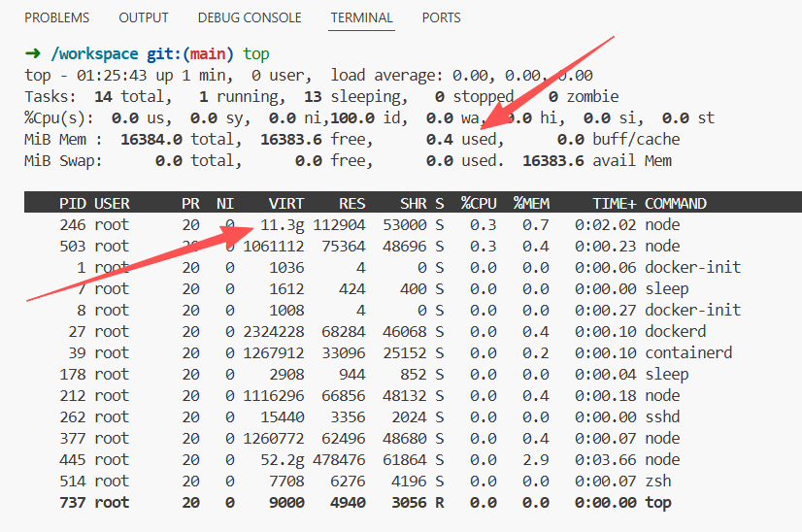Click the zsh process entry

click(x=657, y=482)
